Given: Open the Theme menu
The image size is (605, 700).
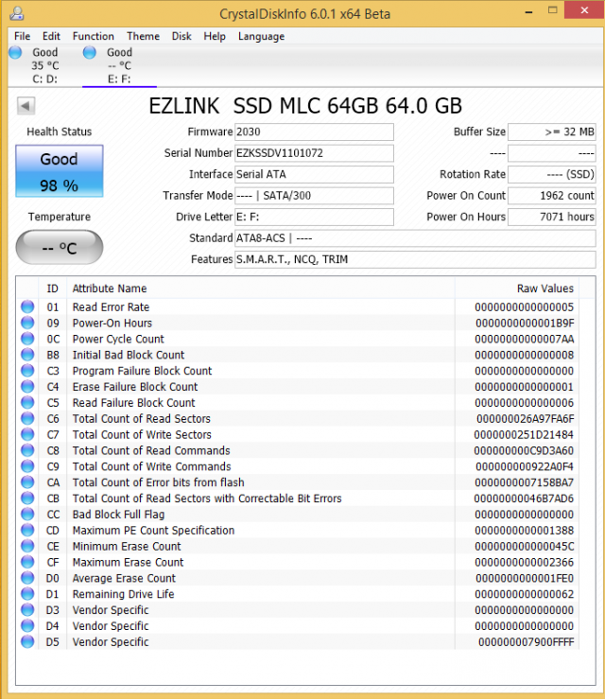Looking at the screenshot, I should point(143,36).
